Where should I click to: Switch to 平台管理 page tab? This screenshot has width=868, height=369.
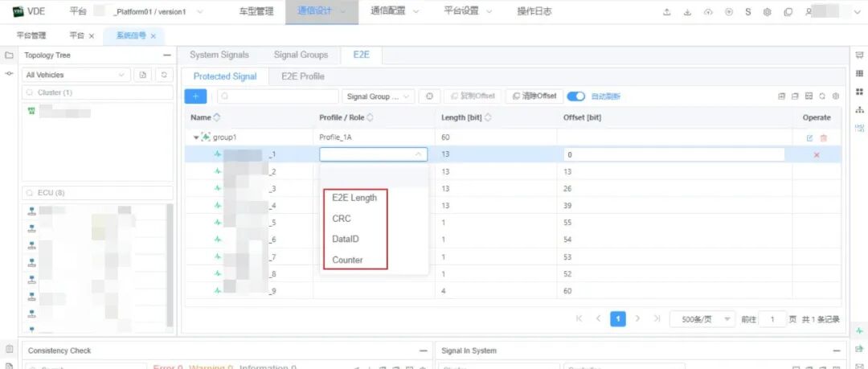[x=31, y=35]
